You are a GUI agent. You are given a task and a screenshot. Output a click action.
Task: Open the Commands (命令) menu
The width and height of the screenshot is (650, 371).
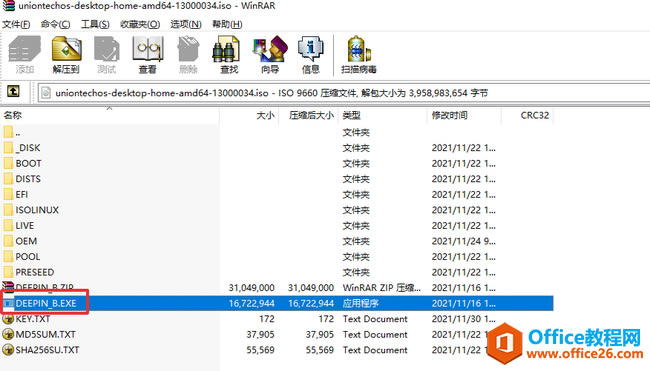tap(55, 24)
